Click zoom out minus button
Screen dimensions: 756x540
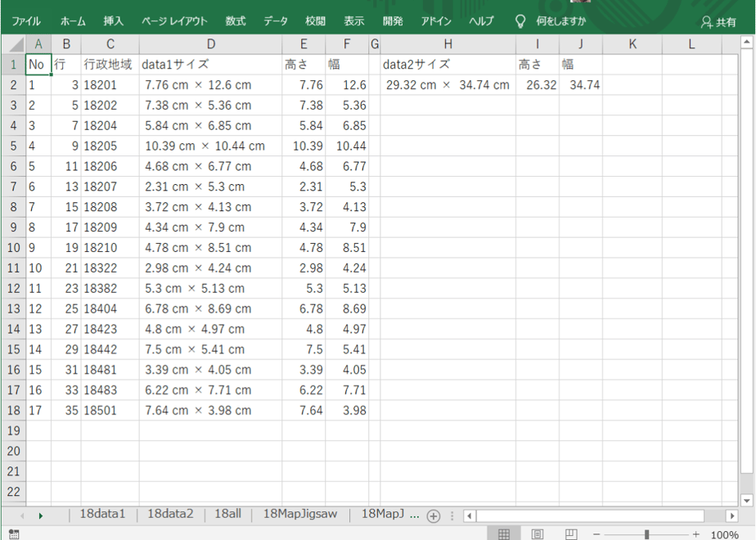click(596, 534)
